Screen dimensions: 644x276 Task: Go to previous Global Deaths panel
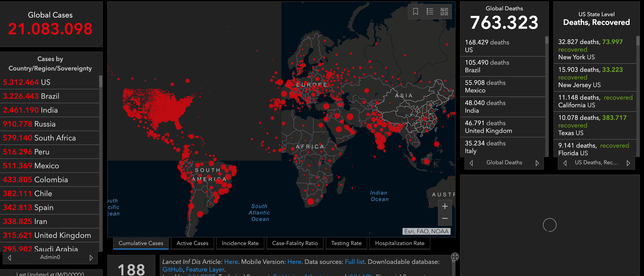tap(471, 163)
